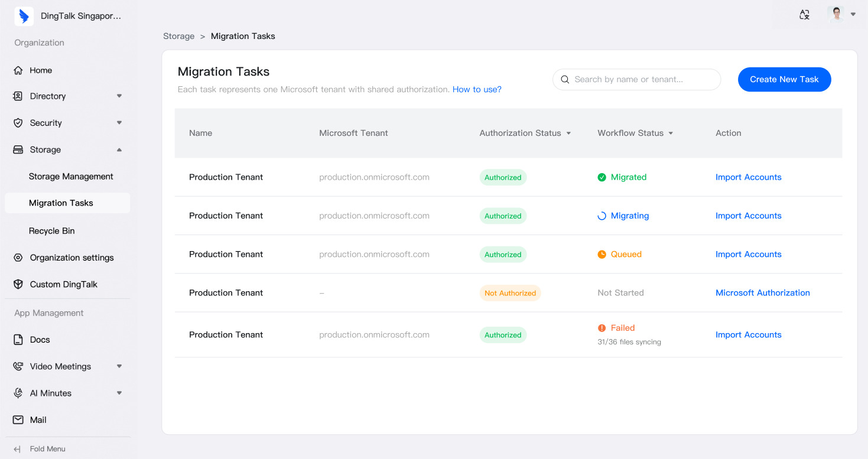The width and height of the screenshot is (868, 459).
Task: Click the Home house icon
Action: tap(18, 70)
